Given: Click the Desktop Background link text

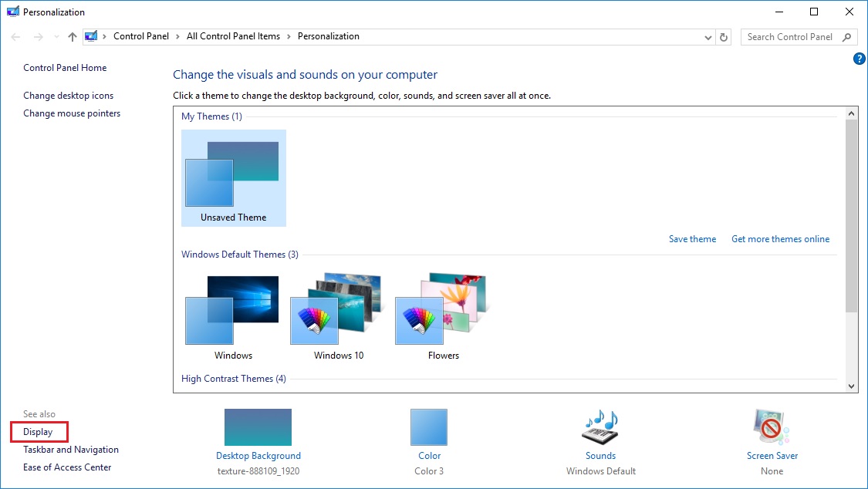Looking at the screenshot, I should (258, 455).
